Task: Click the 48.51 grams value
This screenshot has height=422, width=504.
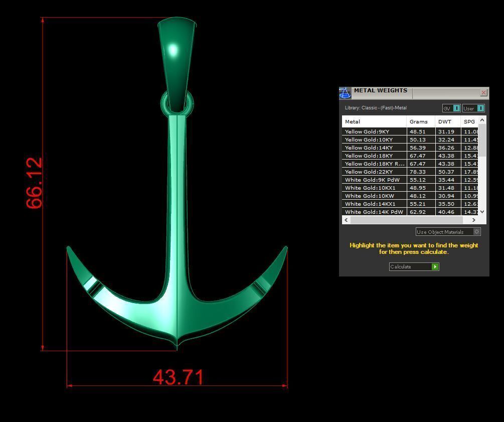Action: click(x=418, y=131)
